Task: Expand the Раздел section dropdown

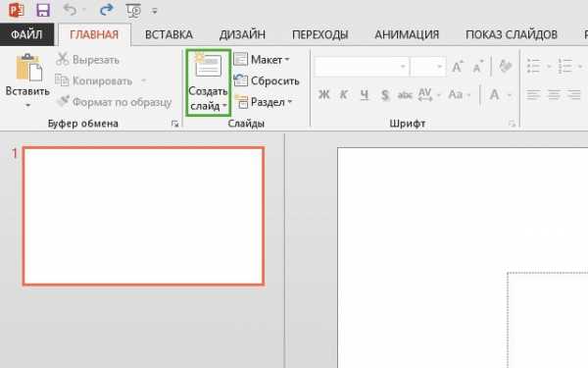Action: pyautogui.click(x=264, y=102)
